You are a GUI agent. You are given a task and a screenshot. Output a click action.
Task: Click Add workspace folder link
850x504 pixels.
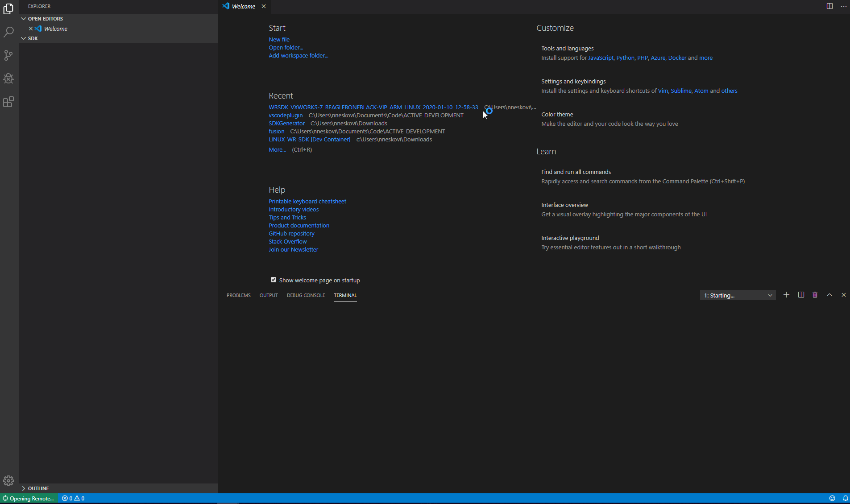click(298, 55)
